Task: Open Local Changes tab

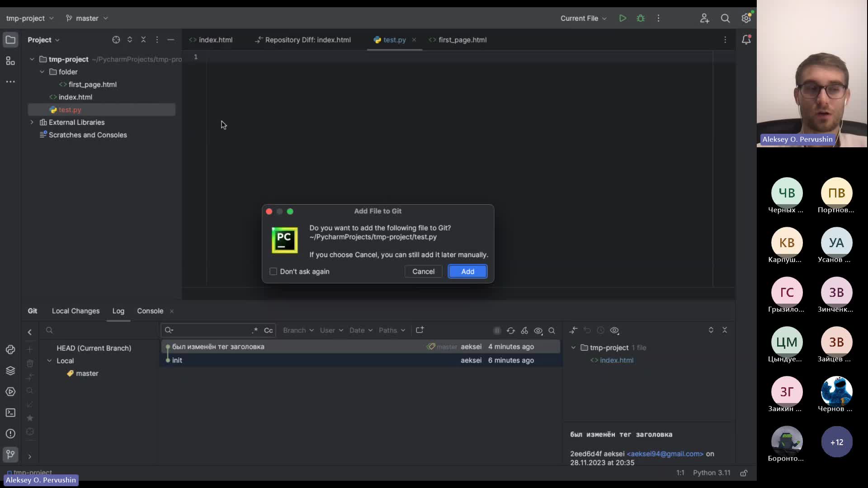Action: [75, 311]
